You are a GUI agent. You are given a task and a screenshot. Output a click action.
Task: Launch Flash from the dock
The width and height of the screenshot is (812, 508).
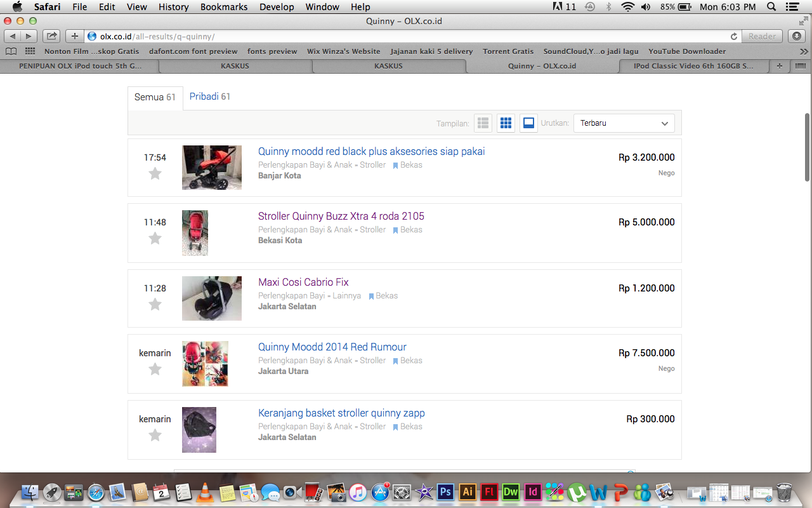point(489,491)
